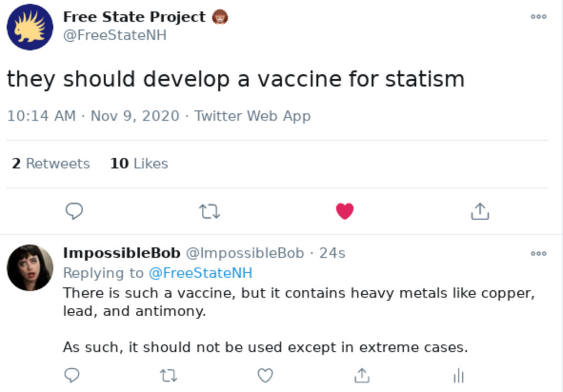The image size is (563, 392).
Task: Reply to the Free State Project tweet
Action: (x=74, y=211)
